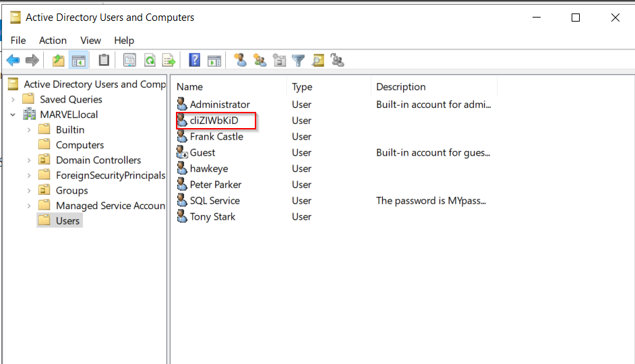Open the Help menu

(x=124, y=40)
